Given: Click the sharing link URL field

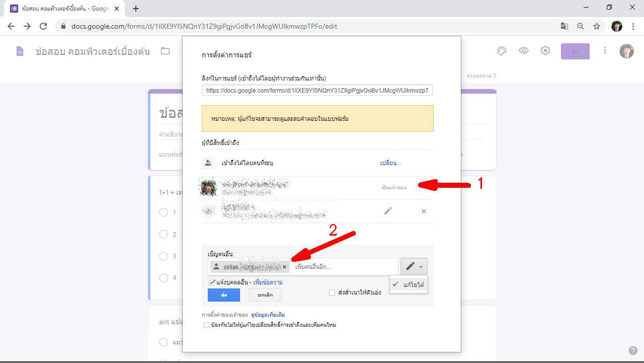Looking at the screenshot, I should coord(317,91).
